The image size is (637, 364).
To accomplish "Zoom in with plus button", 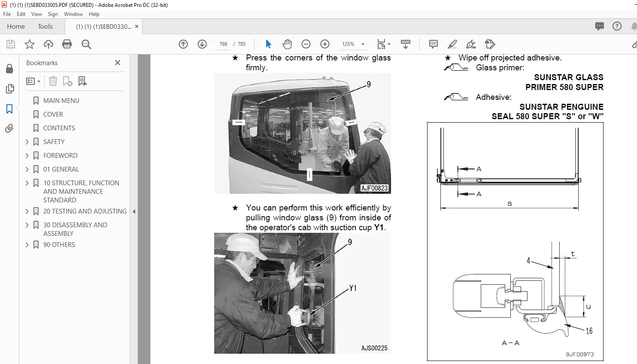I will [325, 44].
